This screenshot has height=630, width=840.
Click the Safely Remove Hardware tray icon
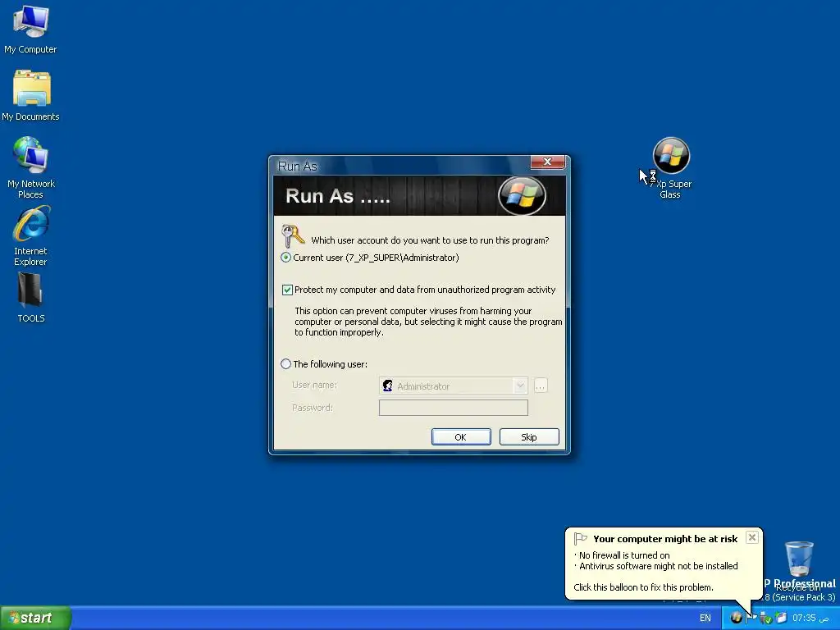point(765,618)
